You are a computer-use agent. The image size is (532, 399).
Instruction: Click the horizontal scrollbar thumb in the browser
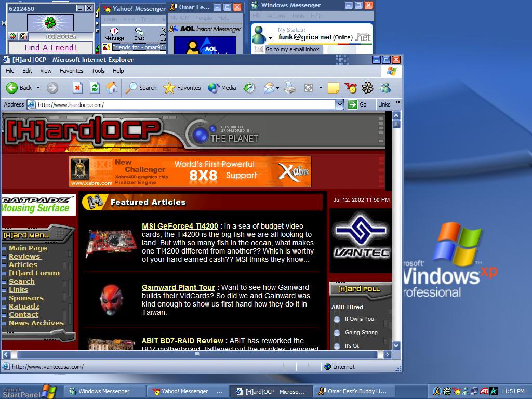197,354
